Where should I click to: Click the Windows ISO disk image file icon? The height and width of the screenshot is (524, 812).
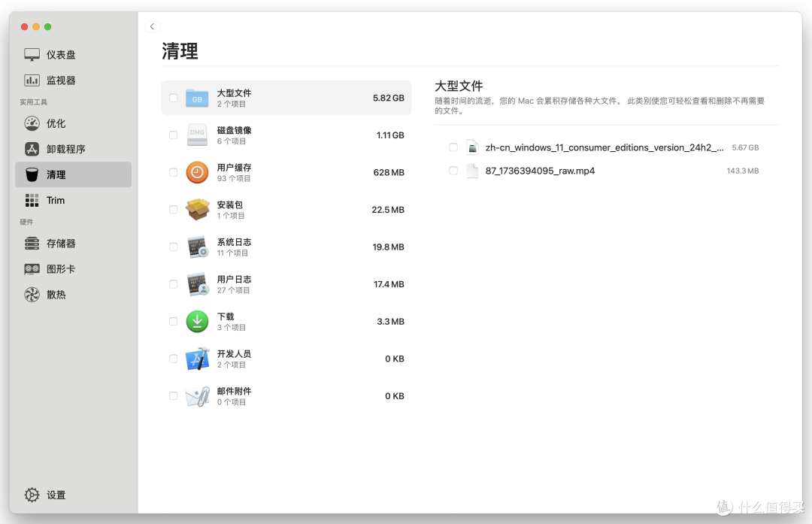pyautogui.click(x=472, y=147)
